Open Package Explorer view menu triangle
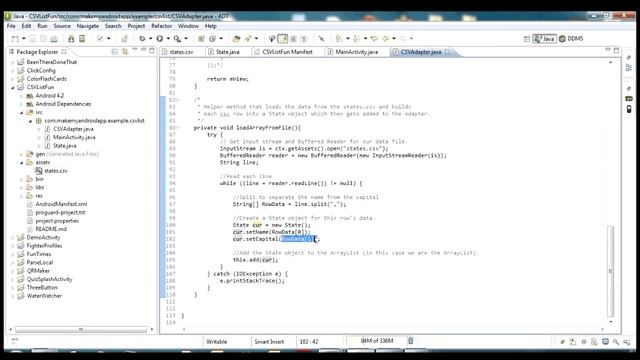This screenshot has width=640, height=360. (135, 50)
